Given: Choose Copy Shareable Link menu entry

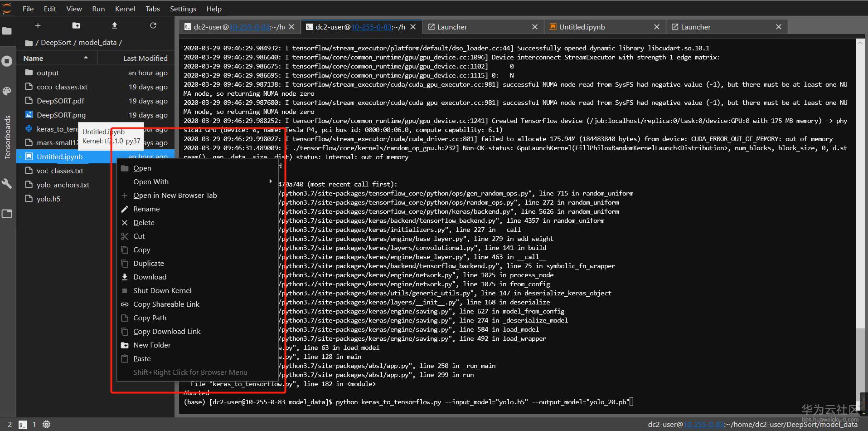Looking at the screenshot, I should [x=197, y=304].
